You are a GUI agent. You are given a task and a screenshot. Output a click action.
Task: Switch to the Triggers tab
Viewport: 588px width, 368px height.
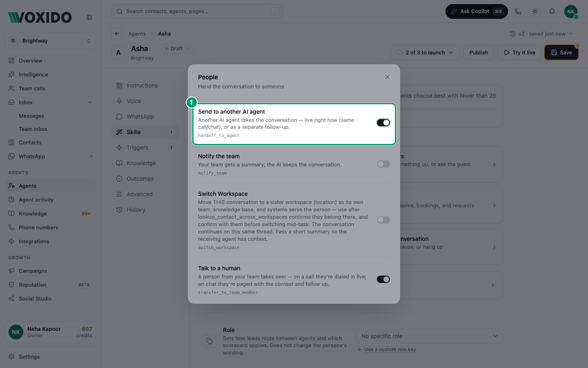coord(145,148)
